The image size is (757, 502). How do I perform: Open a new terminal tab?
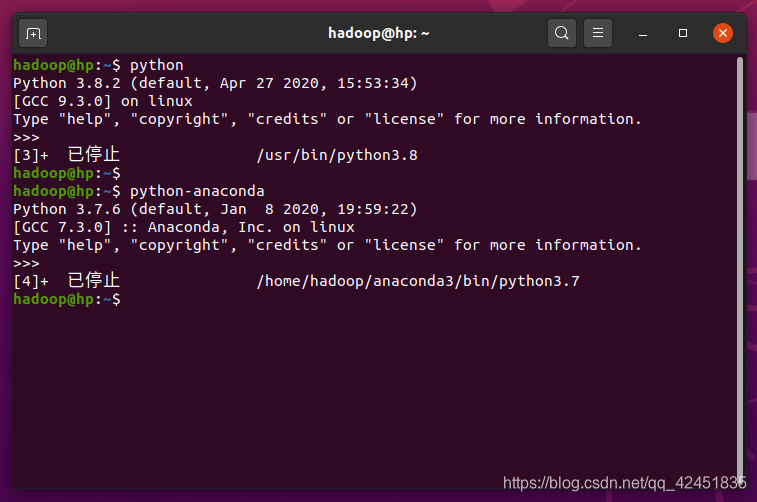pyautogui.click(x=33, y=33)
